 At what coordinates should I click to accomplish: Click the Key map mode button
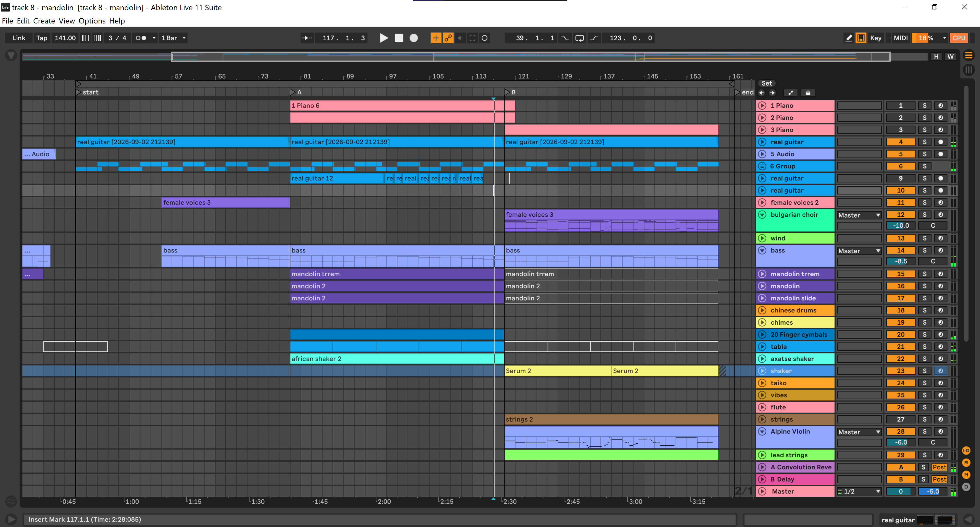[x=875, y=38]
